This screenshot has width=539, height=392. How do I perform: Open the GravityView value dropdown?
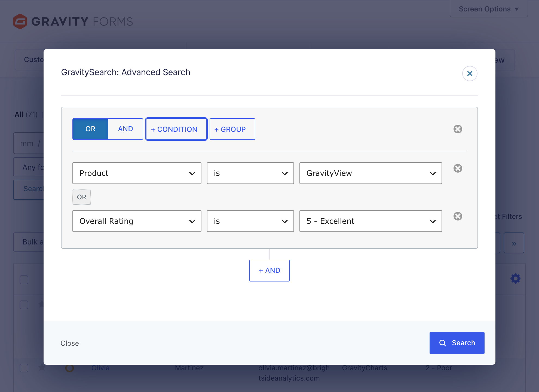pyautogui.click(x=370, y=173)
